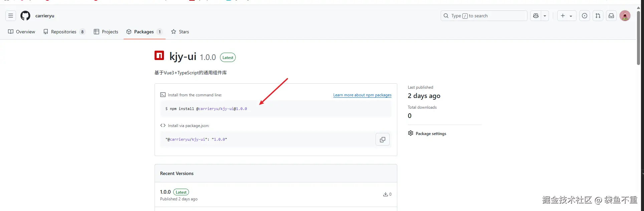Open notifications inbox icon
This screenshot has width=644, height=211.
click(611, 16)
